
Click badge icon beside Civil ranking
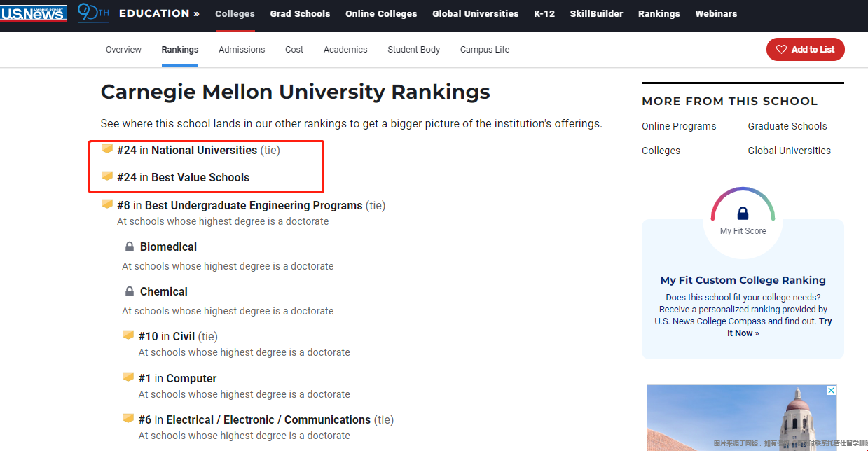pyautogui.click(x=128, y=335)
